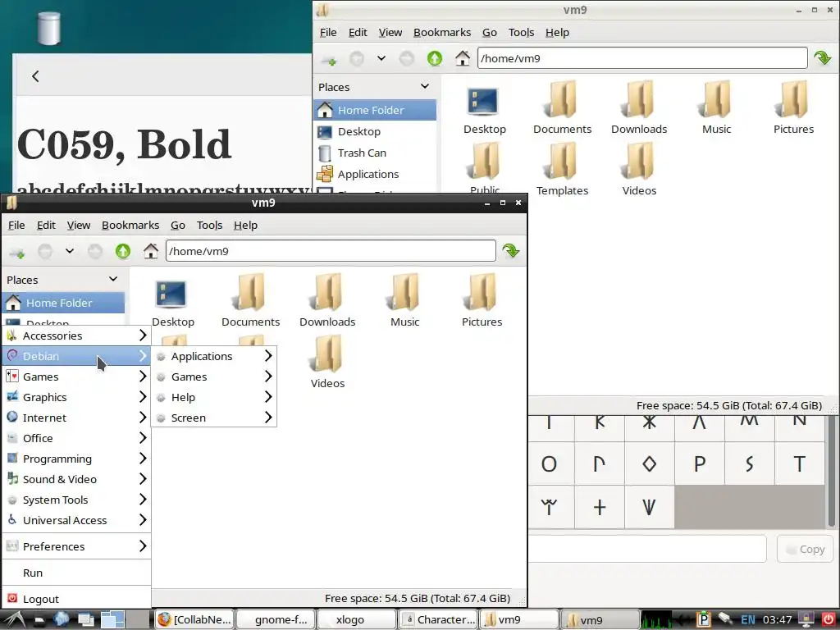
Task: Open Downloads folder in front vm9 window
Action: 327,300
